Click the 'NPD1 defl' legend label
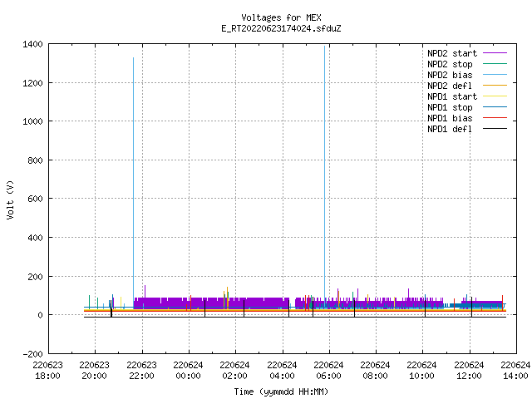 [450, 130]
